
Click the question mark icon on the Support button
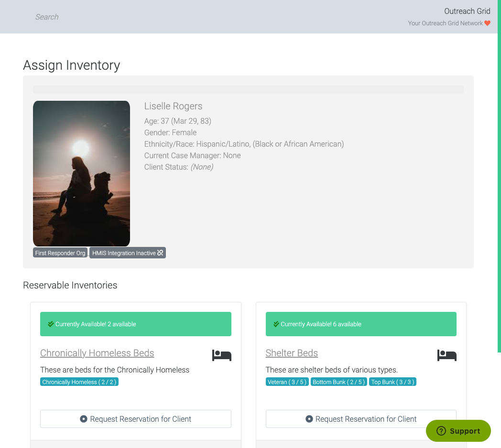tap(441, 431)
